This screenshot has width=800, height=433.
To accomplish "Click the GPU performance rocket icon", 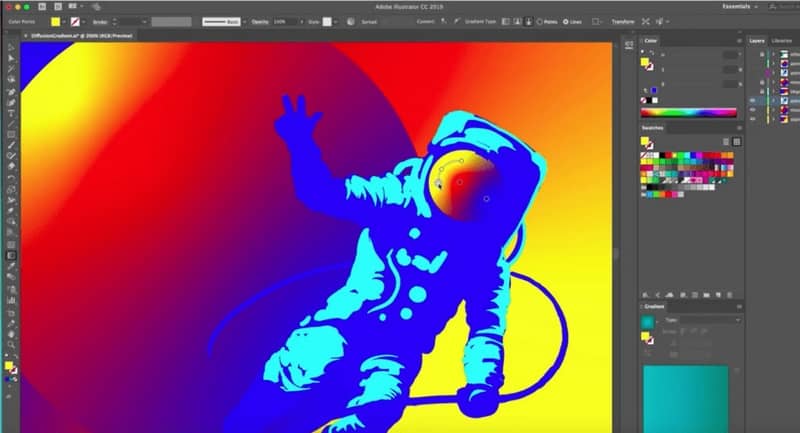I will (96, 7).
